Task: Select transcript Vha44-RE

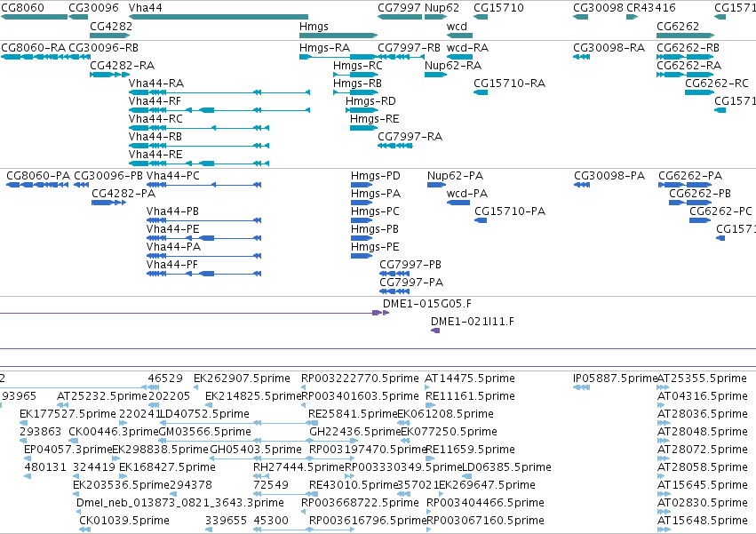Action: 155,155
